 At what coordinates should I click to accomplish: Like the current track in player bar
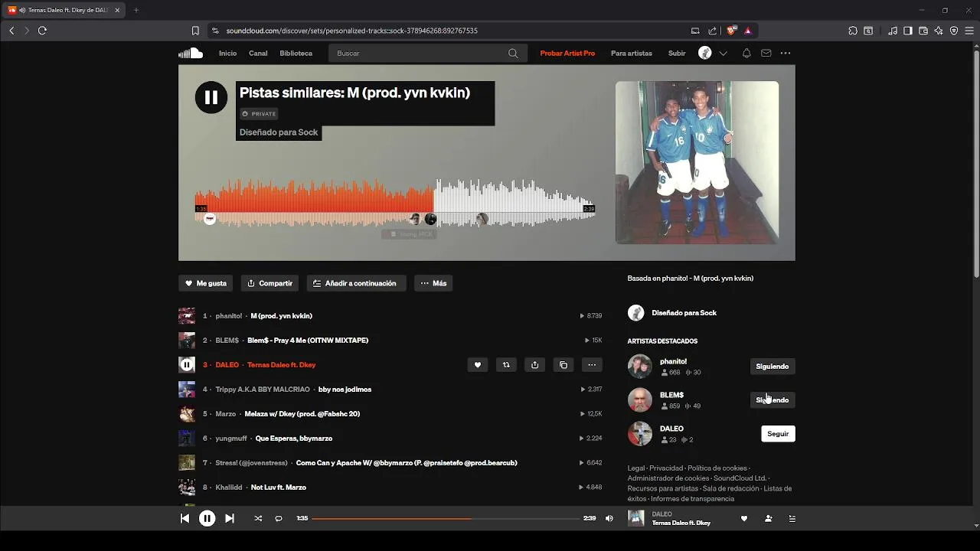pyautogui.click(x=744, y=518)
